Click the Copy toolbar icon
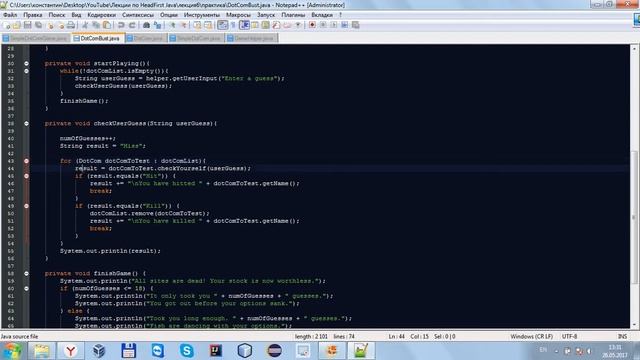Image resolution: width=640 pixels, height=360 pixels. click(96, 25)
